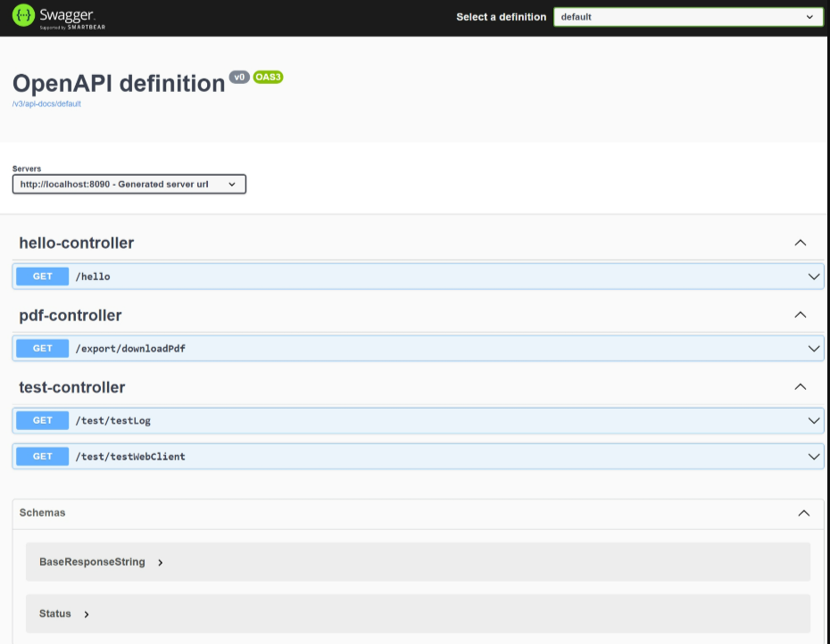Viewport: 830px width, 644px height.
Task: Click the /test/testLog path text
Action: 112,421
